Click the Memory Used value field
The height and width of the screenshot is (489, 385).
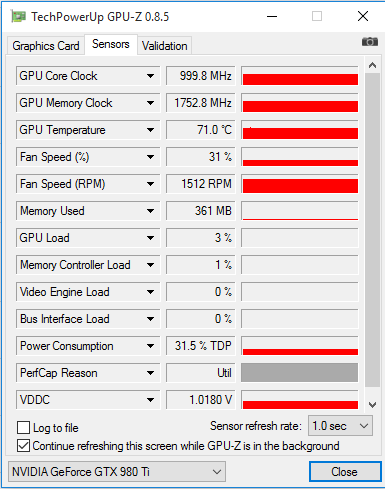201,211
